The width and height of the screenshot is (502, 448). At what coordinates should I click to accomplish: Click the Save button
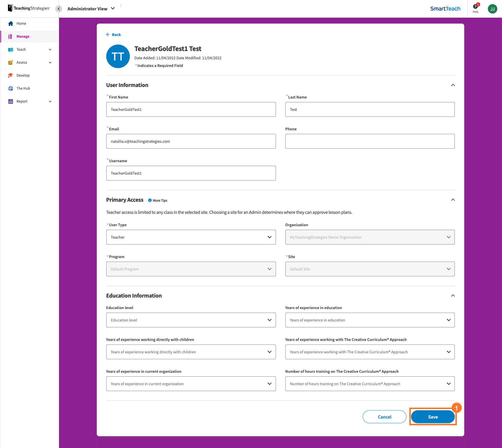click(x=433, y=417)
